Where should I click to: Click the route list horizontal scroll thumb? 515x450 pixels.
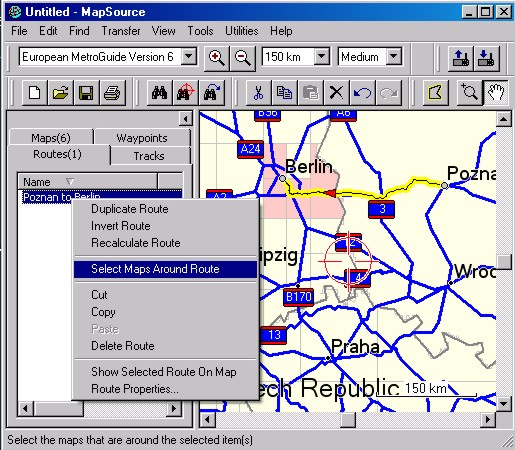(58, 408)
